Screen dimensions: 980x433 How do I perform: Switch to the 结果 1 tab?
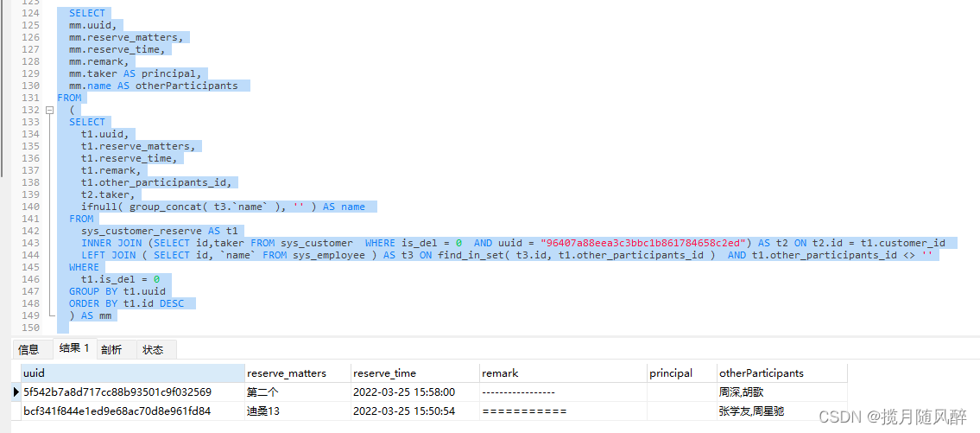click(74, 348)
